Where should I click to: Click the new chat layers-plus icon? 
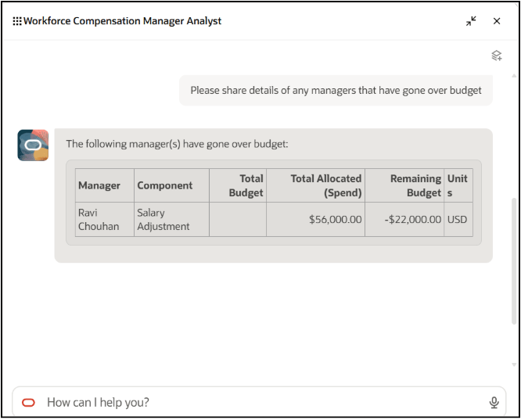[x=497, y=56]
